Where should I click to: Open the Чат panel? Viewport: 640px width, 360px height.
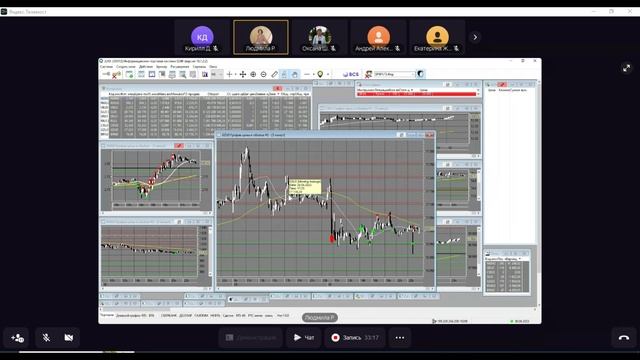pyautogui.click(x=304, y=338)
